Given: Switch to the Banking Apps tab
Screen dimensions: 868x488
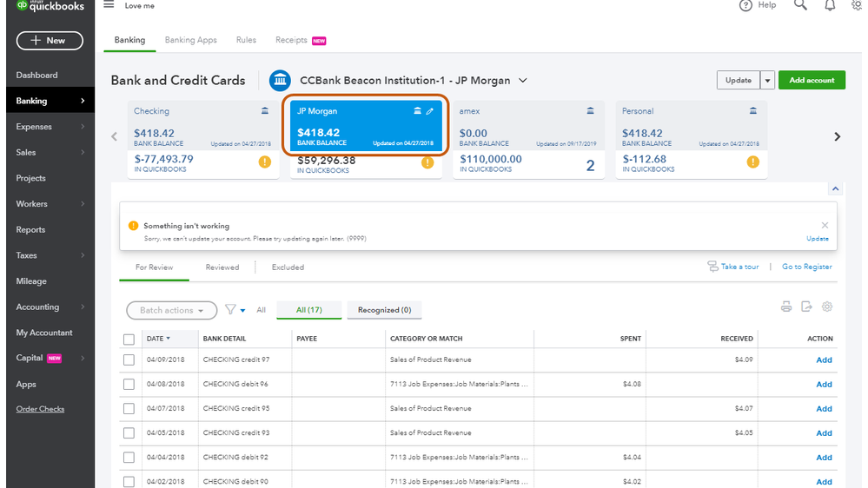Looking at the screenshot, I should tap(190, 40).
